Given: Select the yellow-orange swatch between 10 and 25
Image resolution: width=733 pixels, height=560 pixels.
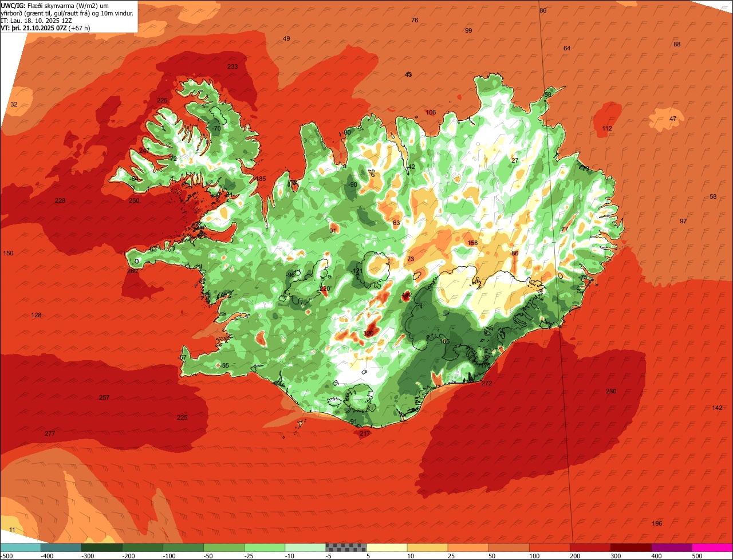Looking at the screenshot, I should [x=427, y=547].
